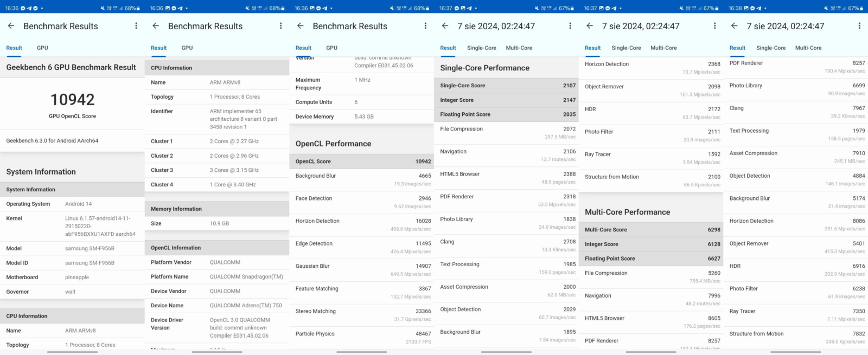Open three-dot menu on the System Information screen
868x355 pixels.
(136, 26)
